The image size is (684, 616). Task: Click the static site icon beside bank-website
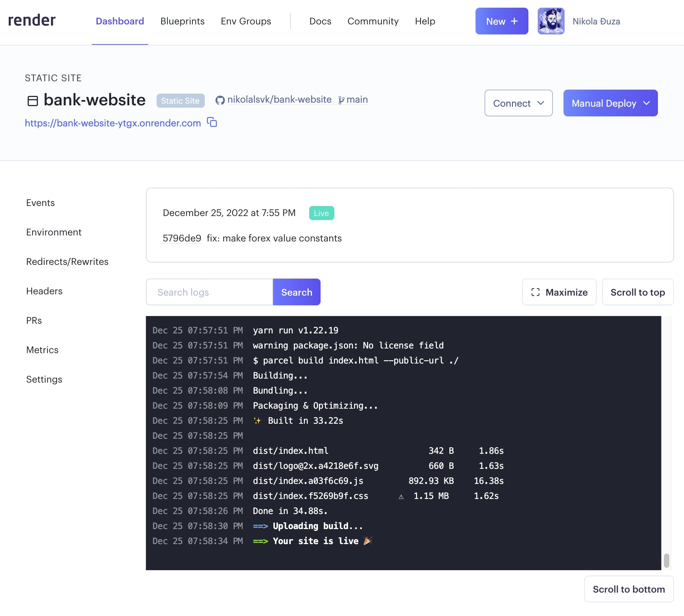[32, 101]
